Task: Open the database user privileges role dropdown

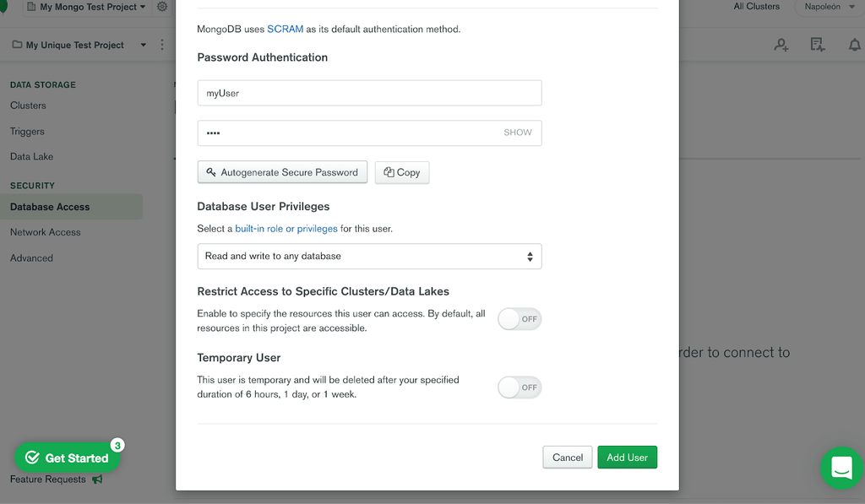Action: (x=369, y=256)
